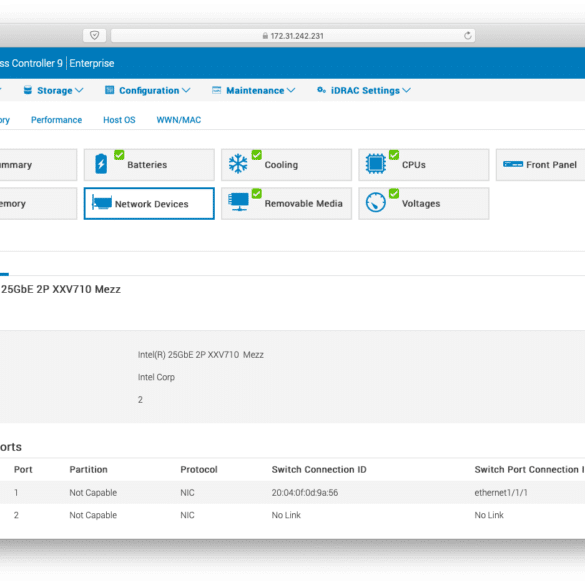This screenshot has height=585, width=585.
Task: Expand the Storage dropdown chevron
Action: click(x=79, y=90)
